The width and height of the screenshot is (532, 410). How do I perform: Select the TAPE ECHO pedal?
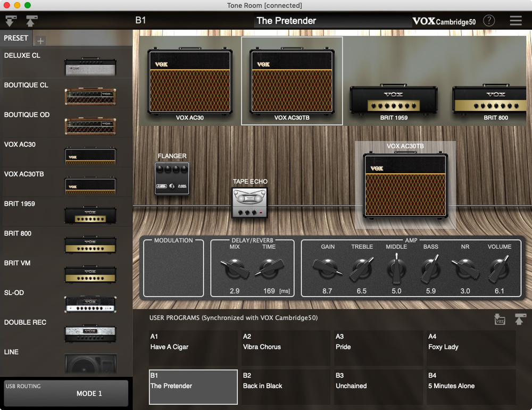[250, 203]
